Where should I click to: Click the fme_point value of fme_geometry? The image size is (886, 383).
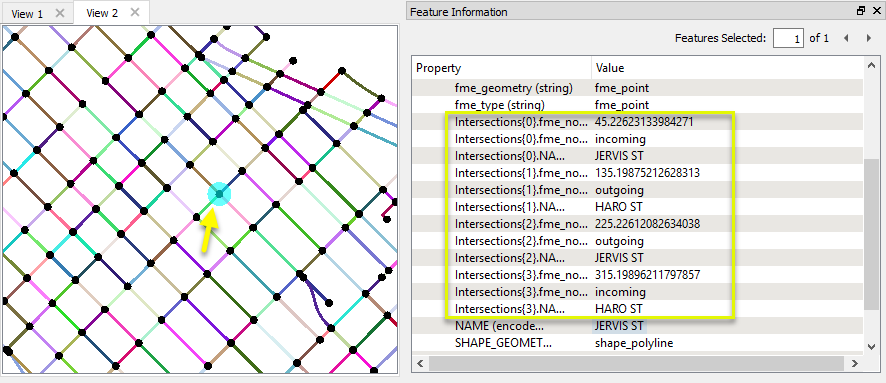[x=622, y=88]
